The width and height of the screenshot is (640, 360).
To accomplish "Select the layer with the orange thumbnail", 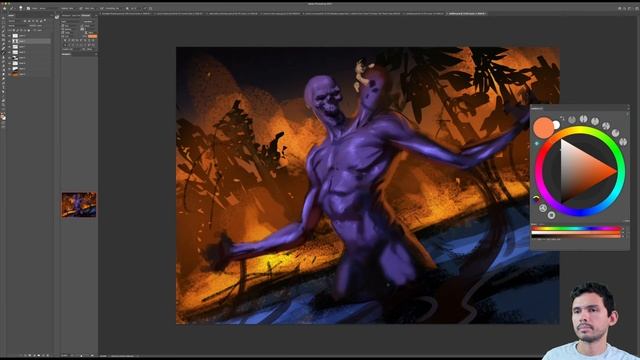I will [x=29, y=74].
